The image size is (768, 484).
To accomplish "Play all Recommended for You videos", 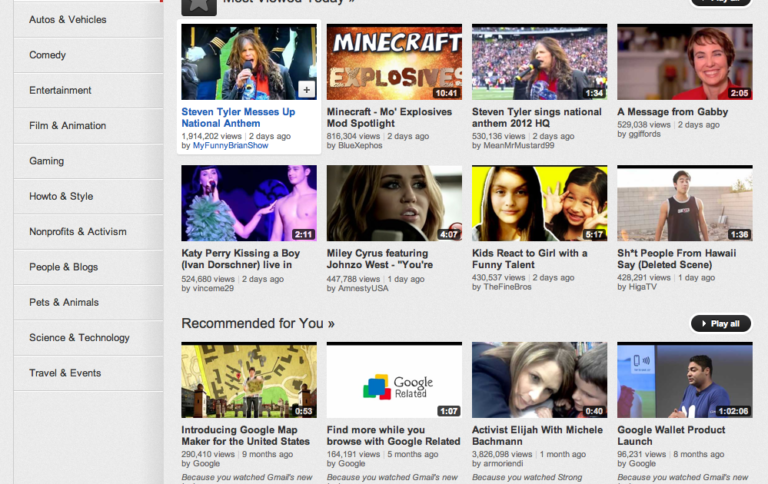I will point(721,323).
